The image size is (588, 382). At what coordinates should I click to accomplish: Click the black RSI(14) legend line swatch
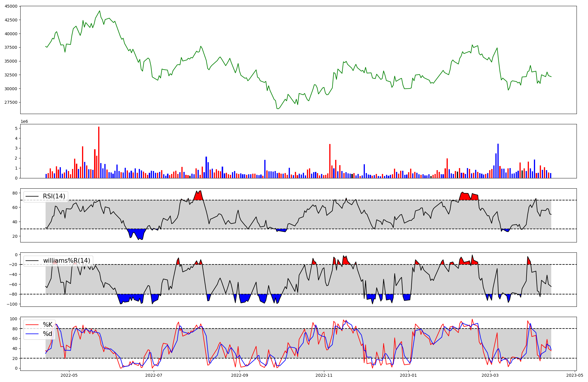(32, 197)
